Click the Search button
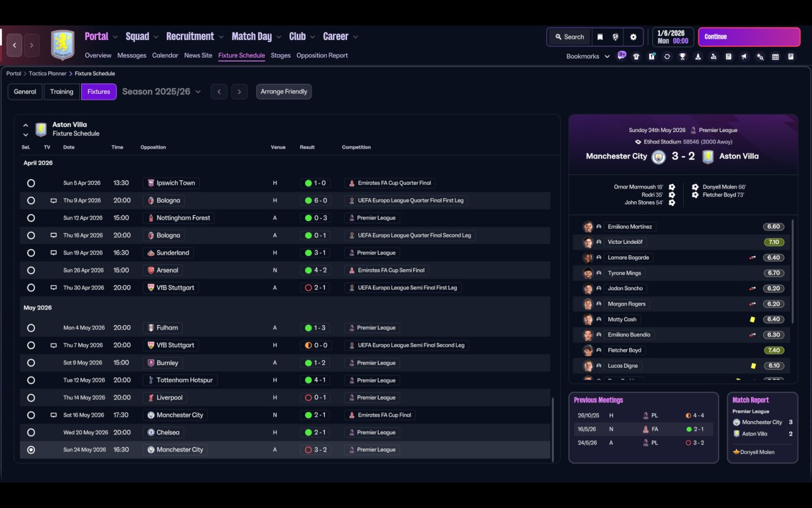 pos(569,37)
